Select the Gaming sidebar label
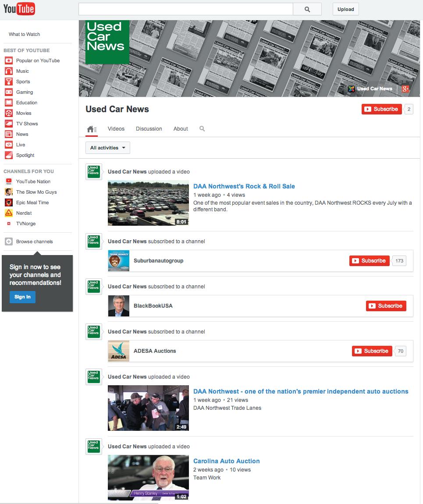The image size is (423, 504). (25, 92)
